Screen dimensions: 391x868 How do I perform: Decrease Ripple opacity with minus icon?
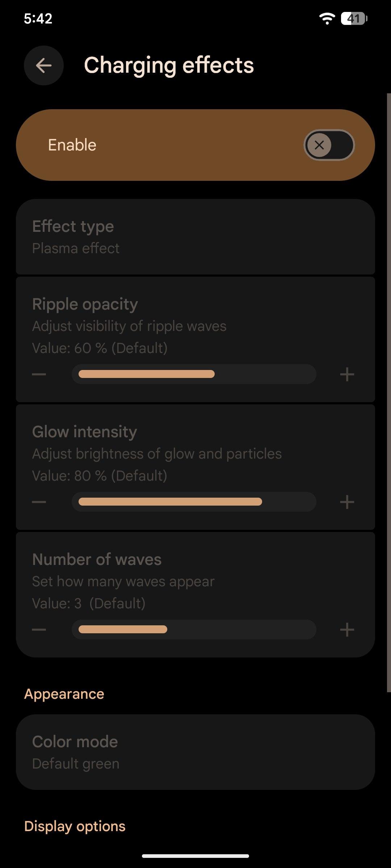click(x=39, y=374)
